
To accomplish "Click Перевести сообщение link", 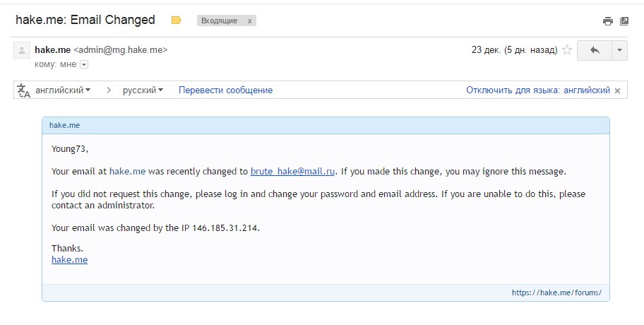I will [225, 90].
